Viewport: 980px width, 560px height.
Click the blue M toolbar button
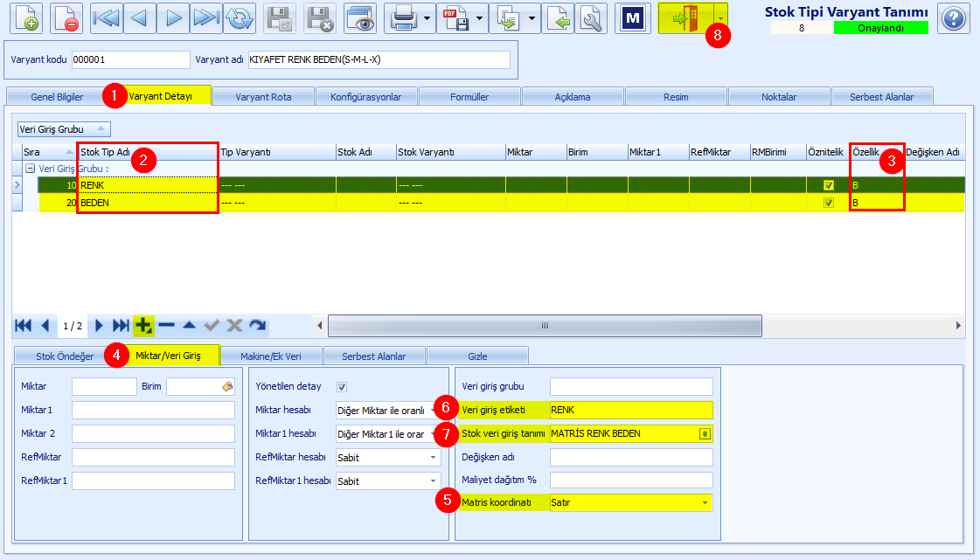(633, 18)
